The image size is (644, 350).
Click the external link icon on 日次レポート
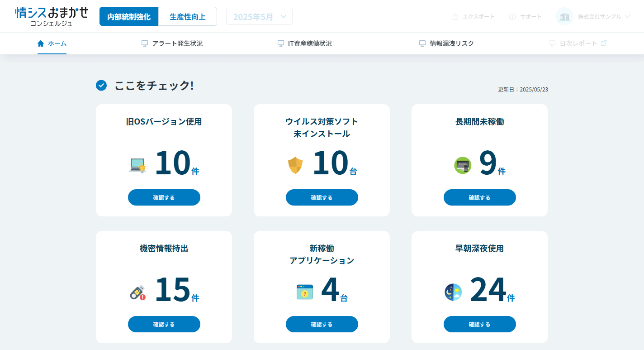click(603, 43)
